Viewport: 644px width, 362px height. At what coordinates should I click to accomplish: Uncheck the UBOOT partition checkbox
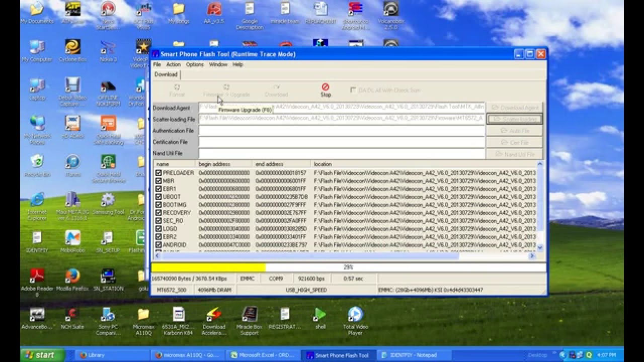(x=158, y=197)
